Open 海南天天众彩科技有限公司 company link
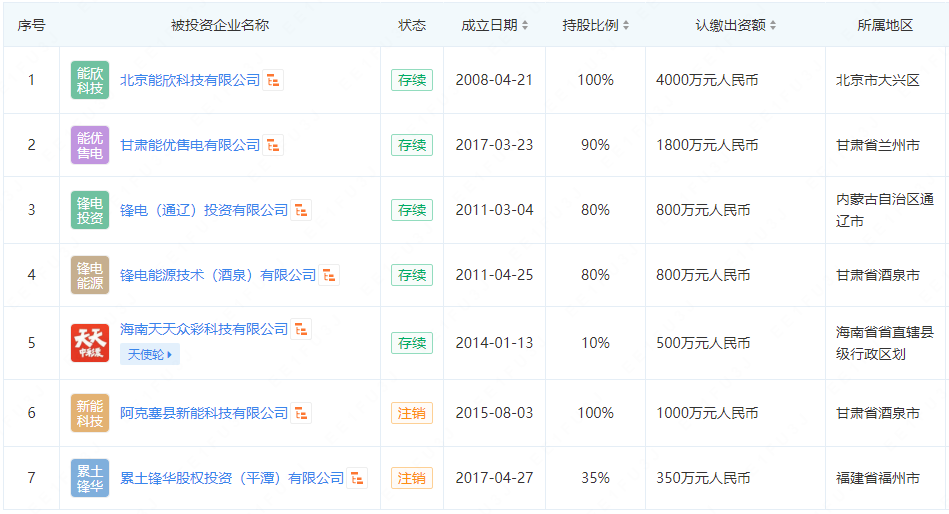The height and width of the screenshot is (514, 949). [204, 329]
